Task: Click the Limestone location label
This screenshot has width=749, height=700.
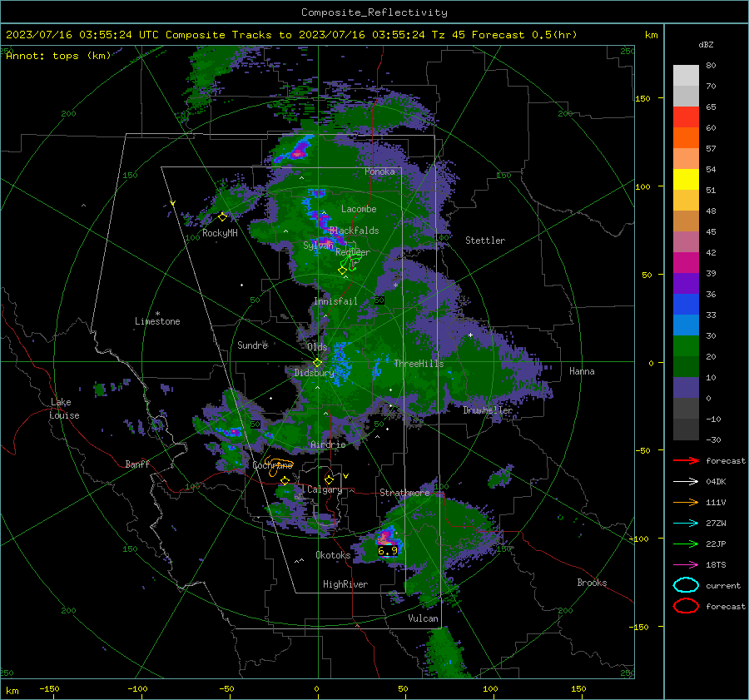Action: pos(157,321)
